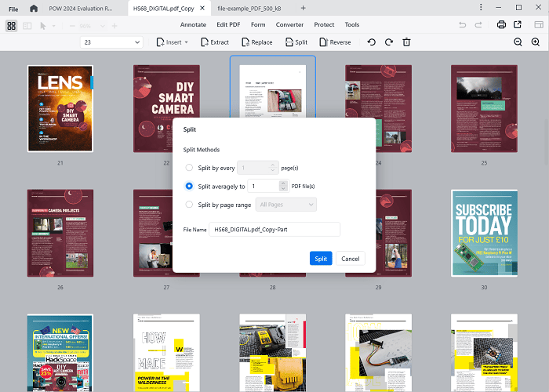549x392 pixels.
Task: Select 'Split averagely to' radio option
Action: click(x=189, y=187)
